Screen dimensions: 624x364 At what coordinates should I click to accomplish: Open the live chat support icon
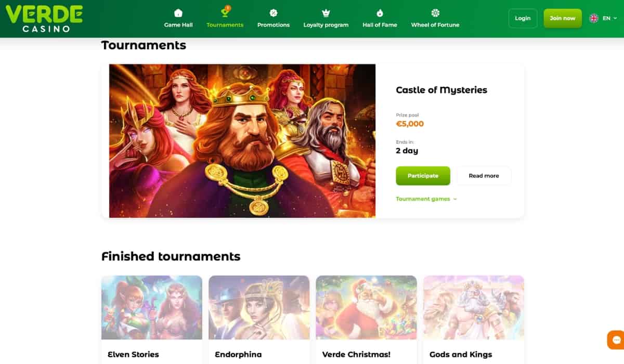coord(616,340)
